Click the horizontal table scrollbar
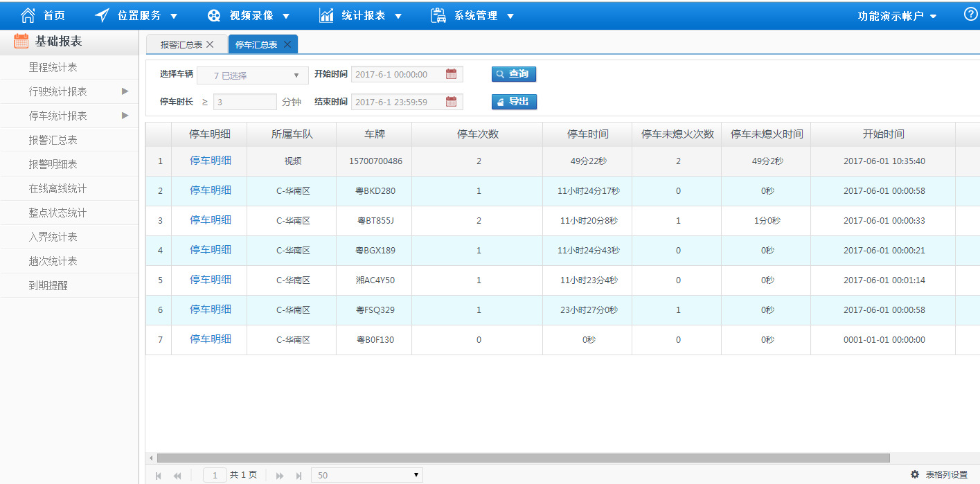Image resolution: width=980 pixels, height=484 pixels. [x=523, y=458]
